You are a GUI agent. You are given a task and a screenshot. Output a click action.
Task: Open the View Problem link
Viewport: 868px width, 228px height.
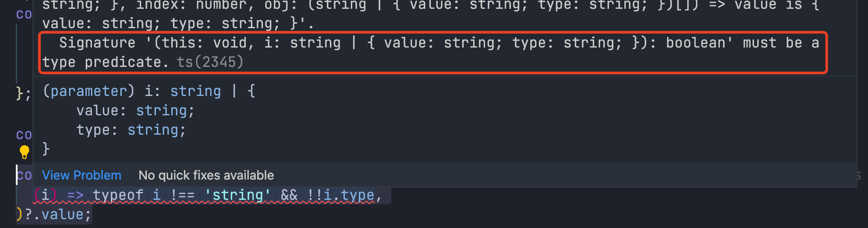[81, 175]
